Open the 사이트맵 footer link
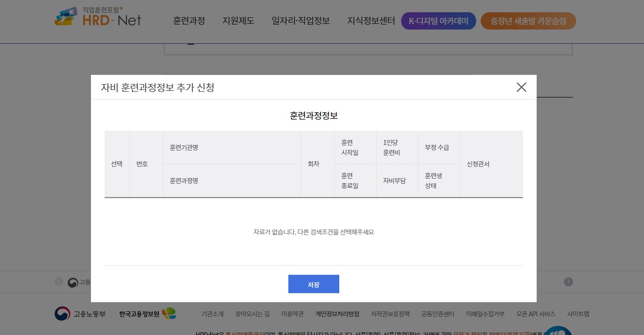The width and height of the screenshot is (644, 335). coord(578,314)
